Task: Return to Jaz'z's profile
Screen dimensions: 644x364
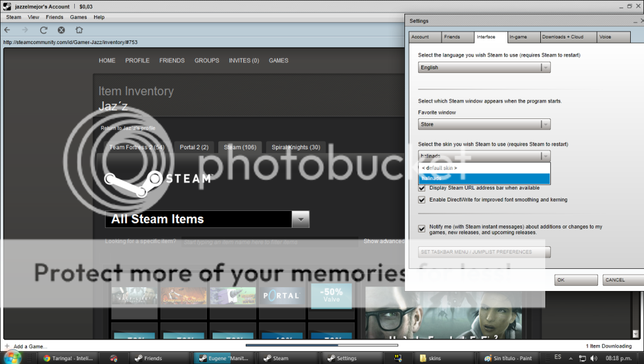Action: (128, 128)
